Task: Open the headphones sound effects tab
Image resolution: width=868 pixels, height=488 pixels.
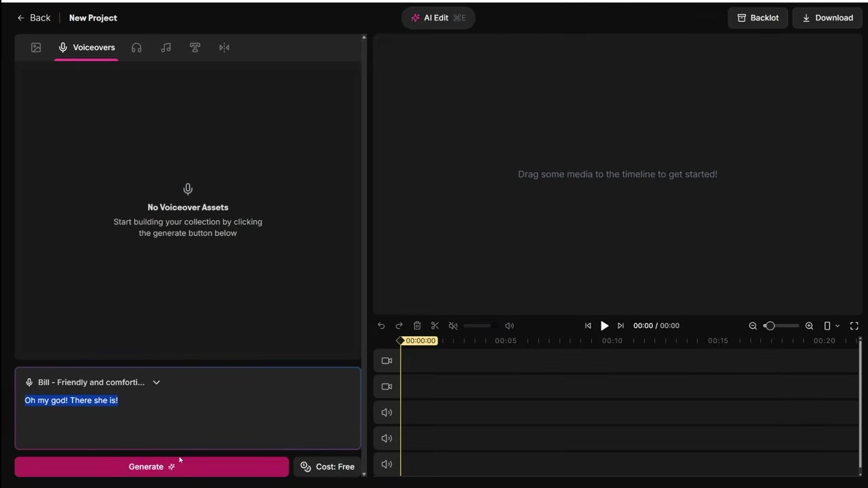Action: tap(136, 47)
